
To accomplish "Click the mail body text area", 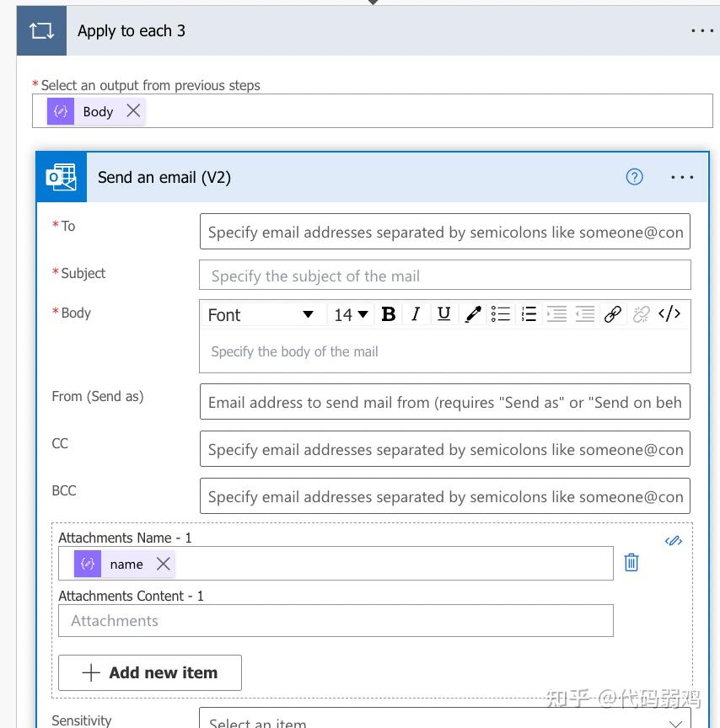I will 444,351.
